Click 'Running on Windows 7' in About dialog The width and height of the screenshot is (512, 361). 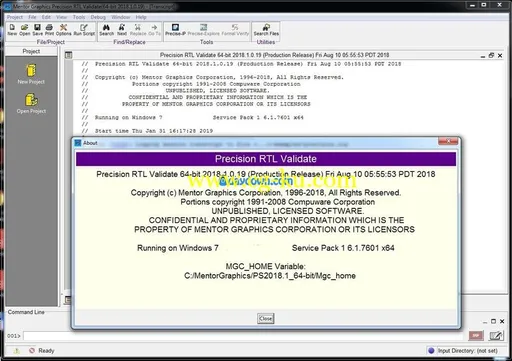pyautogui.click(x=178, y=248)
